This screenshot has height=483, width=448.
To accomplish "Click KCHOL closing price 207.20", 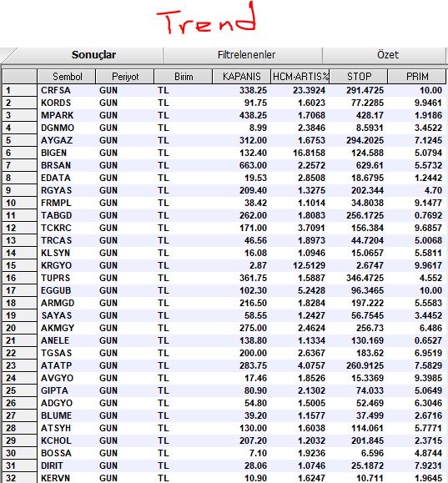I will click(x=253, y=440).
